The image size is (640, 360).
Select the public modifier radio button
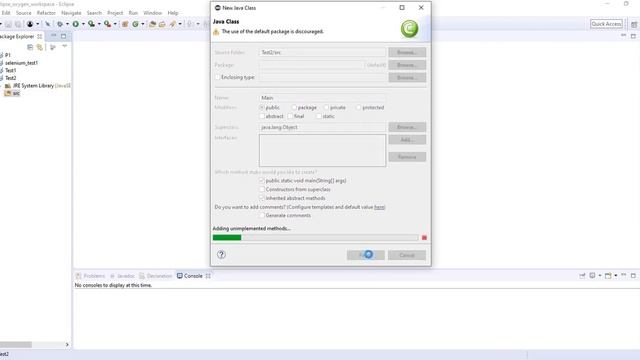262,107
